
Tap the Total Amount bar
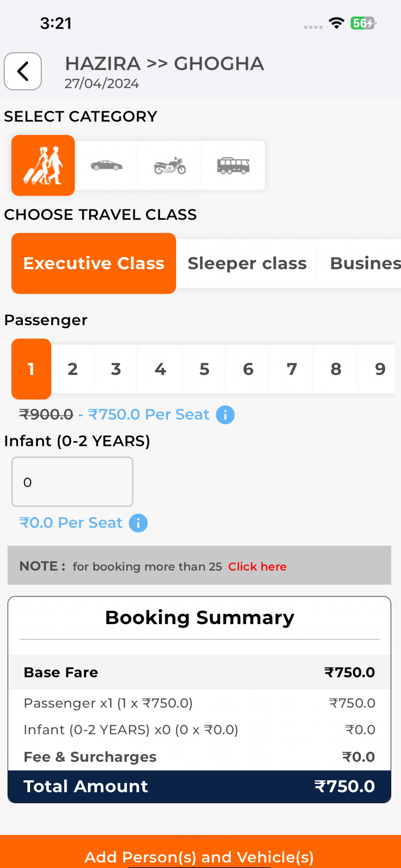click(199, 786)
